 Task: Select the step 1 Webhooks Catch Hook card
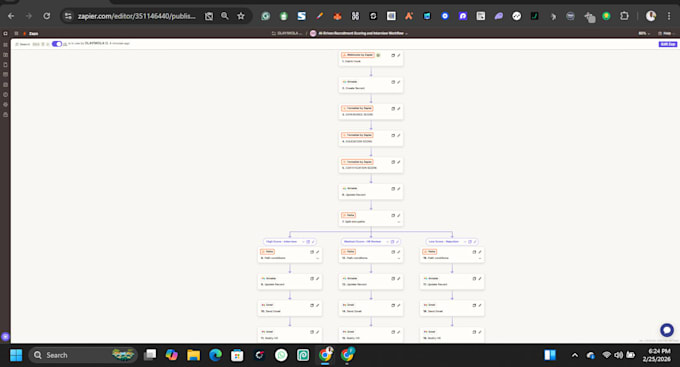[x=371, y=58]
